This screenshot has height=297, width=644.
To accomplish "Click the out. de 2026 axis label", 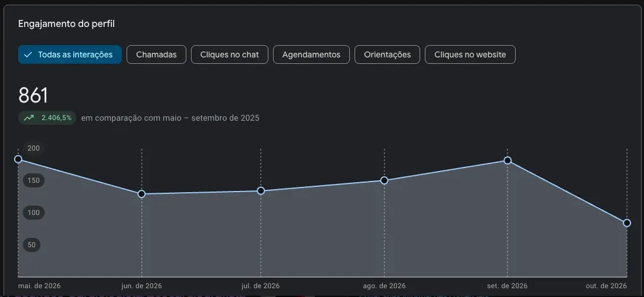I will tap(607, 286).
